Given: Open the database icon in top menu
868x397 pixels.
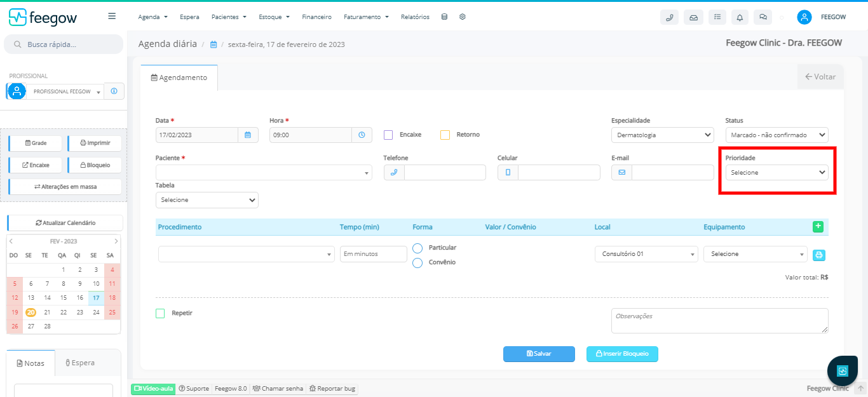Looking at the screenshot, I should tap(444, 17).
